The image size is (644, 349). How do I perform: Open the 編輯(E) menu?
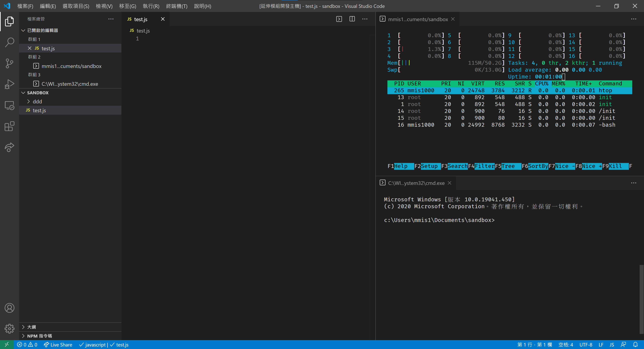pos(48,6)
